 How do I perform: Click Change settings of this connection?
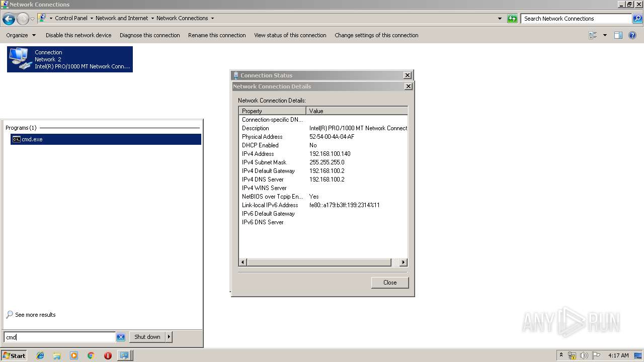pos(376,35)
